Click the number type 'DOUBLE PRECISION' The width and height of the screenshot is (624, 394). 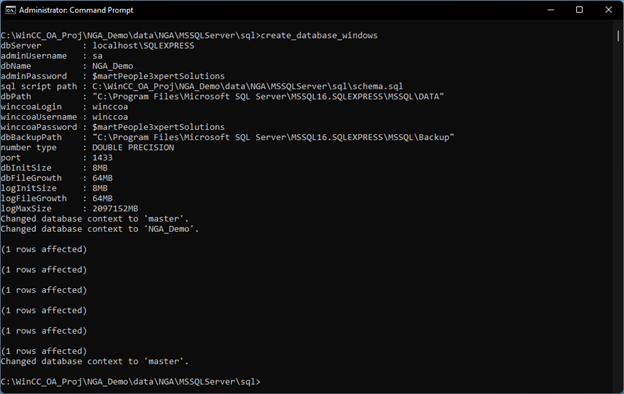[x=133, y=148]
